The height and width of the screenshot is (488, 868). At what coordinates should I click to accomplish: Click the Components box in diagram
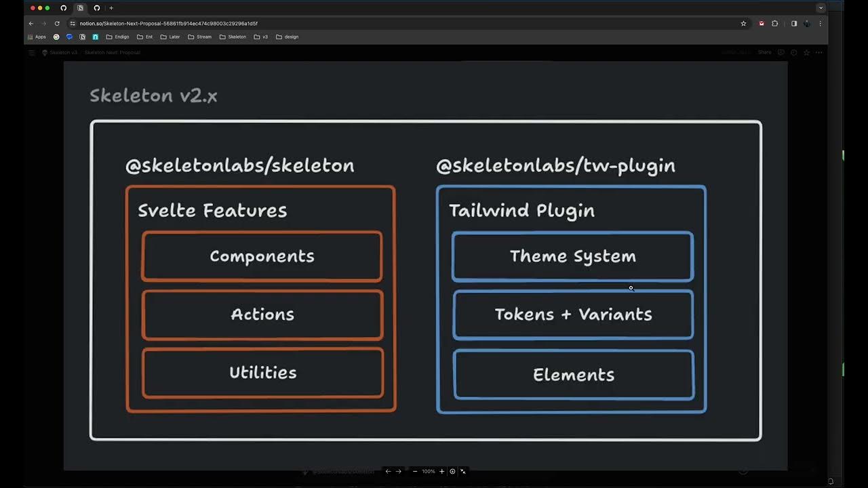point(262,256)
